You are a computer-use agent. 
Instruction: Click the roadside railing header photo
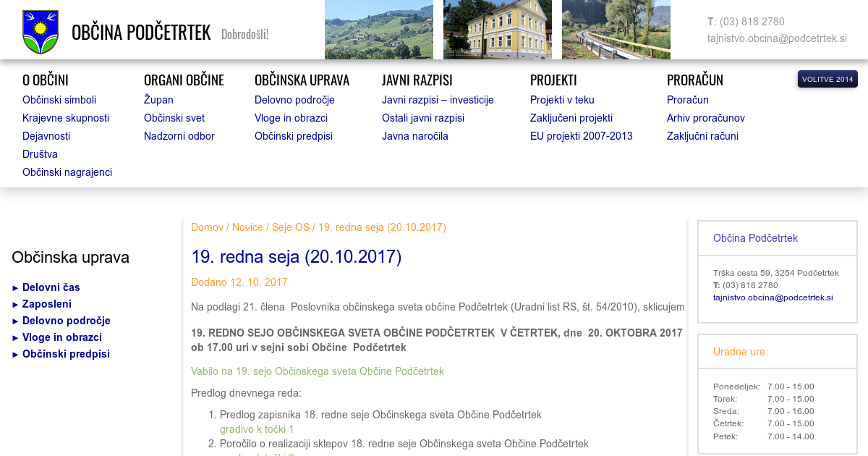[616, 30]
